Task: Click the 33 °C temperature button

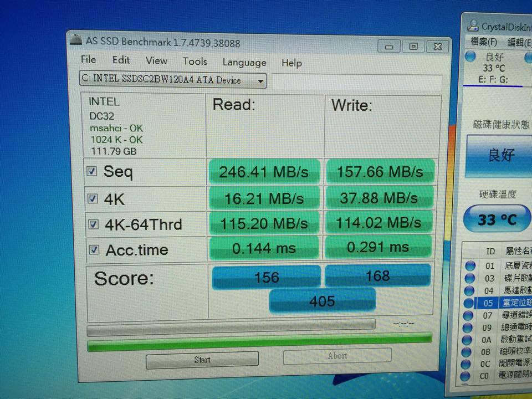Action: click(x=497, y=219)
